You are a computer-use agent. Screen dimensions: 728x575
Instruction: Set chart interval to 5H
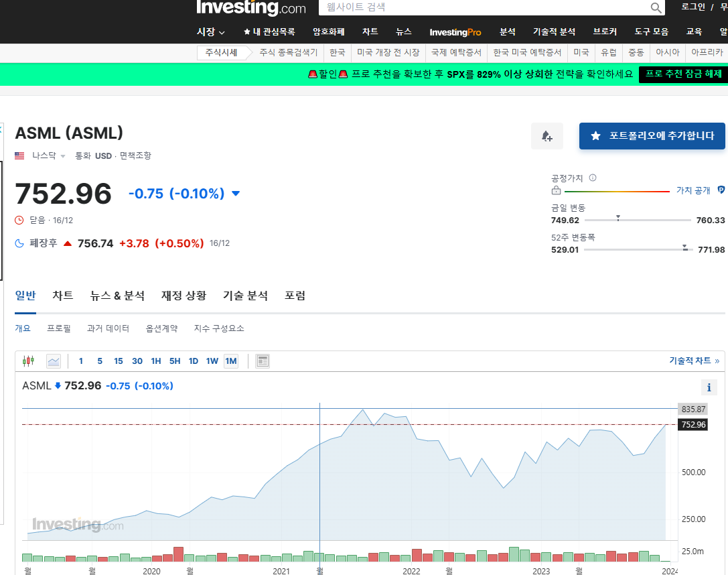pos(175,361)
